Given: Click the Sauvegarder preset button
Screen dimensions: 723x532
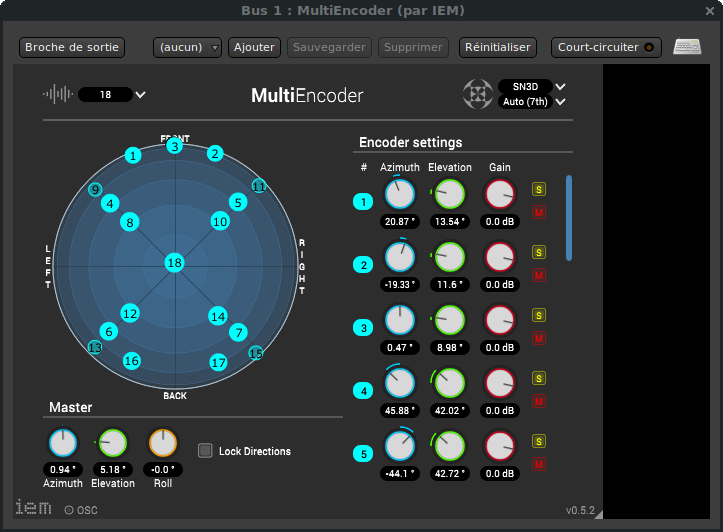Looking at the screenshot, I should tap(329, 47).
